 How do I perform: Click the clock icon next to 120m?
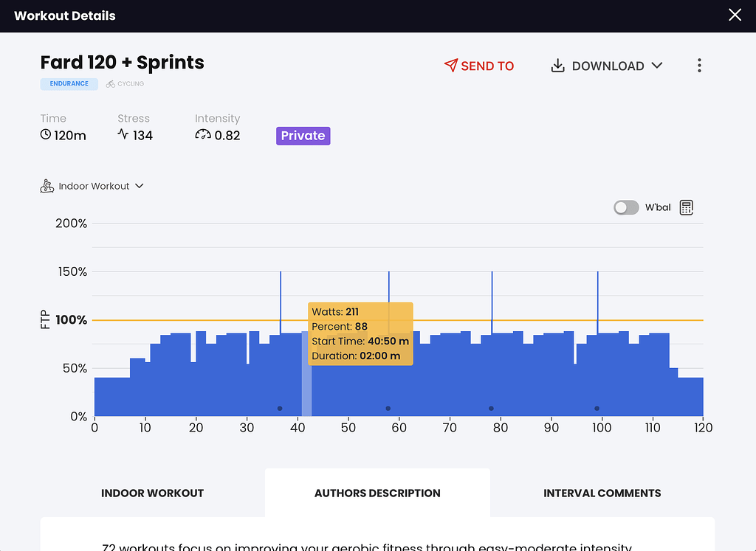tap(46, 135)
